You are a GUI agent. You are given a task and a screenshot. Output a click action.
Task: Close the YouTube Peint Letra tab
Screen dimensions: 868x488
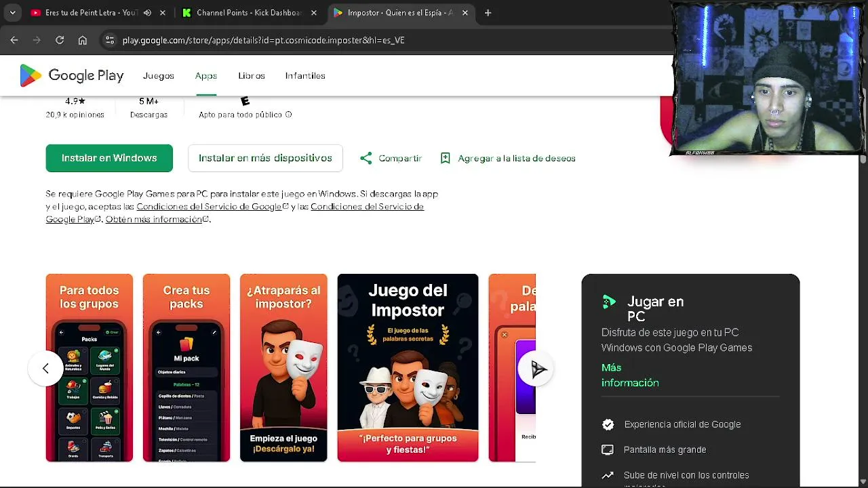pyautogui.click(x=163, y=13)
